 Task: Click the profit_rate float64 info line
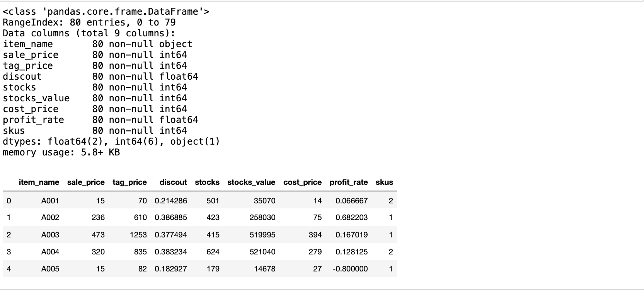tap(101, 120)
